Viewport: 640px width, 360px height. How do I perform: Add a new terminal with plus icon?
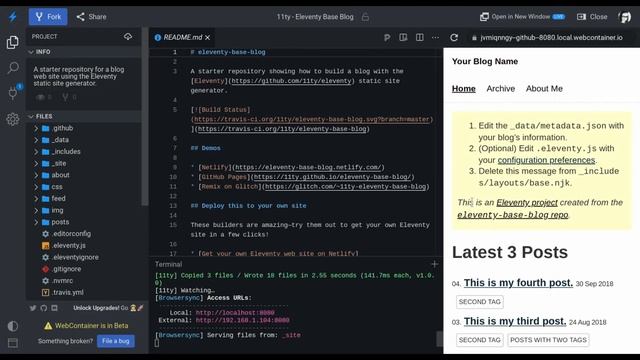[x=434, y=264]
